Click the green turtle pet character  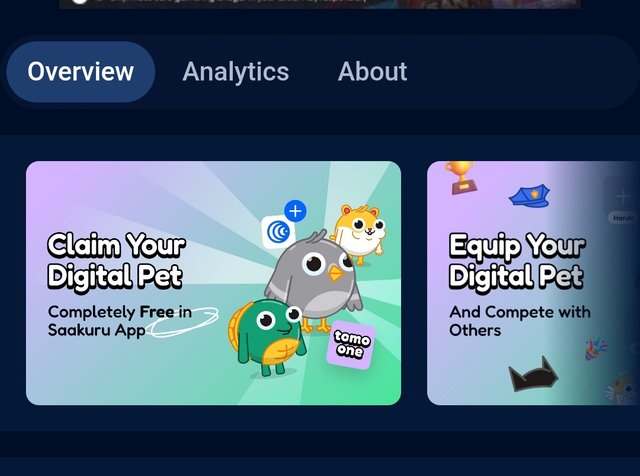click(266, 337)
